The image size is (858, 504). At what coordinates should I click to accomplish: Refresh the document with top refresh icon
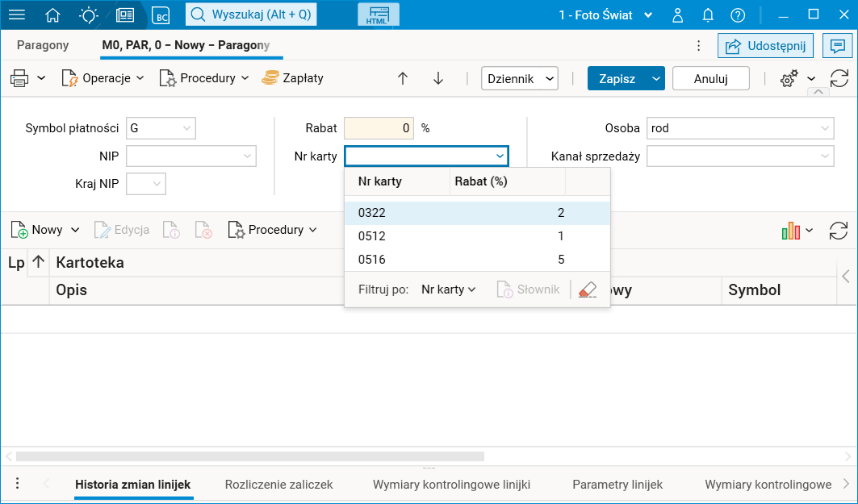click(x=839, y=79)
